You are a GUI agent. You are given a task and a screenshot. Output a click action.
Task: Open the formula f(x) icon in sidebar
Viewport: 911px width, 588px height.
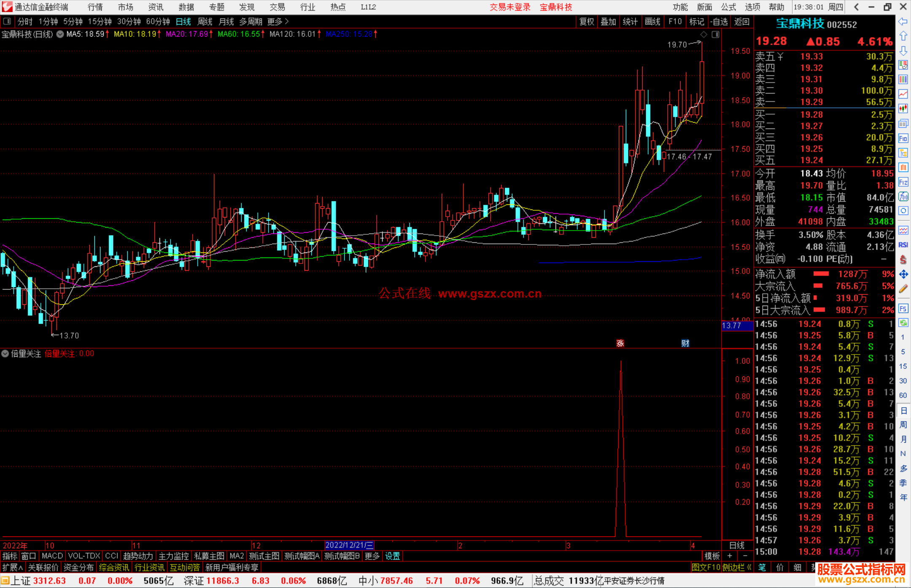pos(903,196)
